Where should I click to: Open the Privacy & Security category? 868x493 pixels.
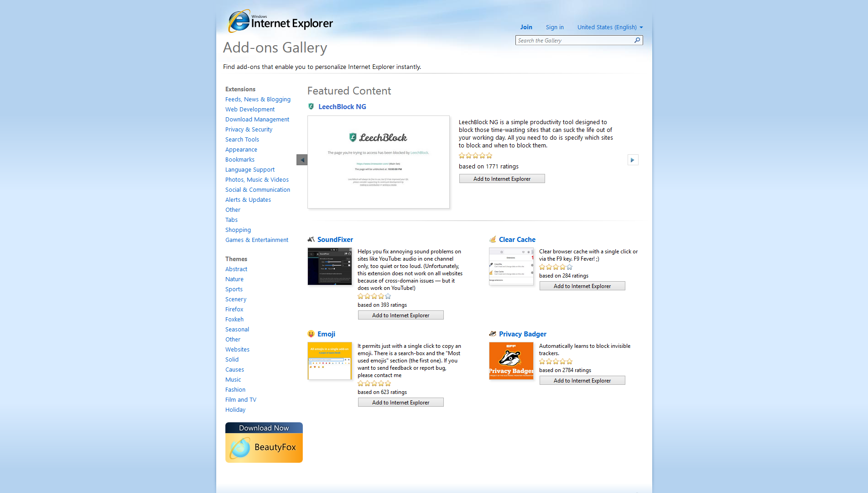(x=249, y=129)
